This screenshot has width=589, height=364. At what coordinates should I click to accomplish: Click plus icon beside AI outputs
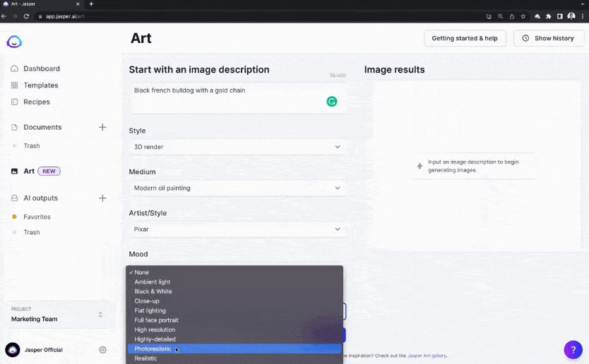[102, 198]
